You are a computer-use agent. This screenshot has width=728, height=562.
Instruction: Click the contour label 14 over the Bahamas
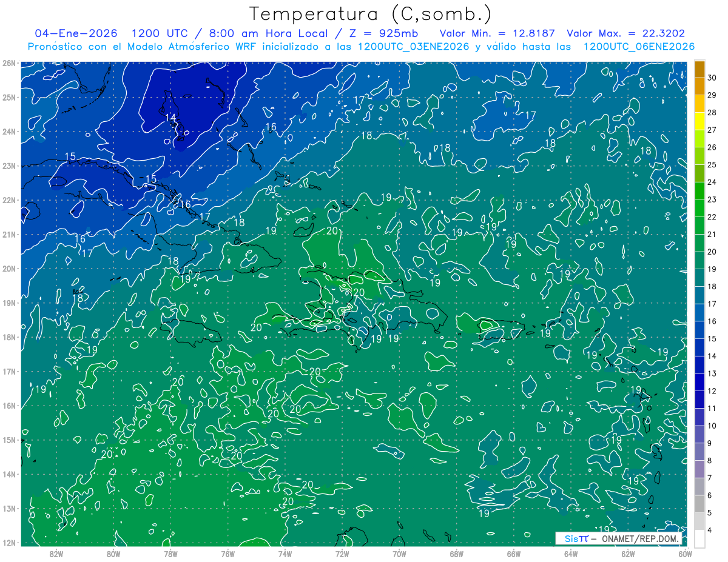[171, 117]
